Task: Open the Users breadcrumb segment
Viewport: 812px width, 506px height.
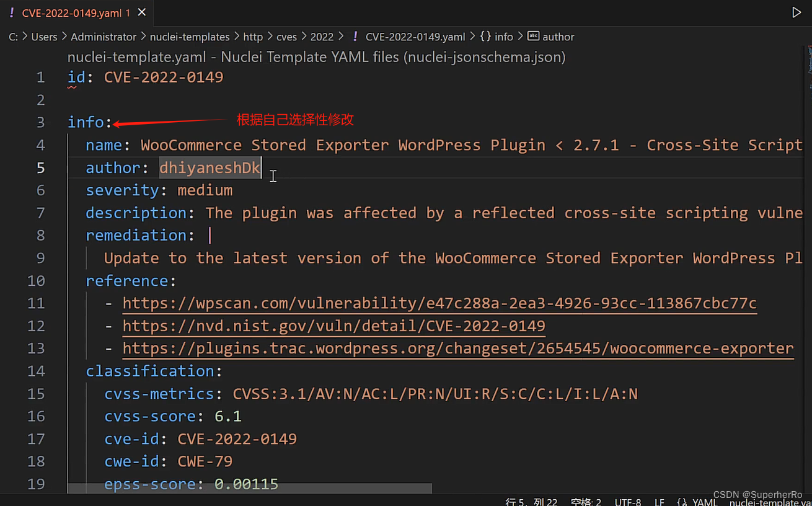Action: (x=44, y=37)
